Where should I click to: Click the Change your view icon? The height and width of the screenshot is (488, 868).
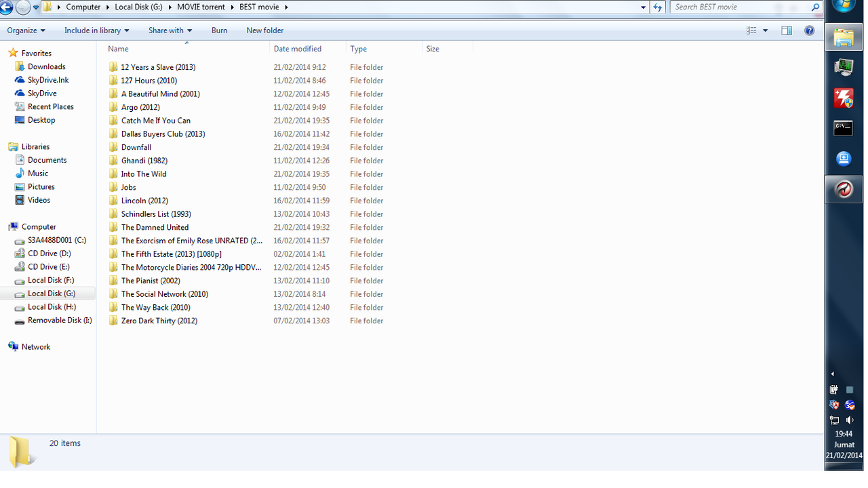pos(751,30)
